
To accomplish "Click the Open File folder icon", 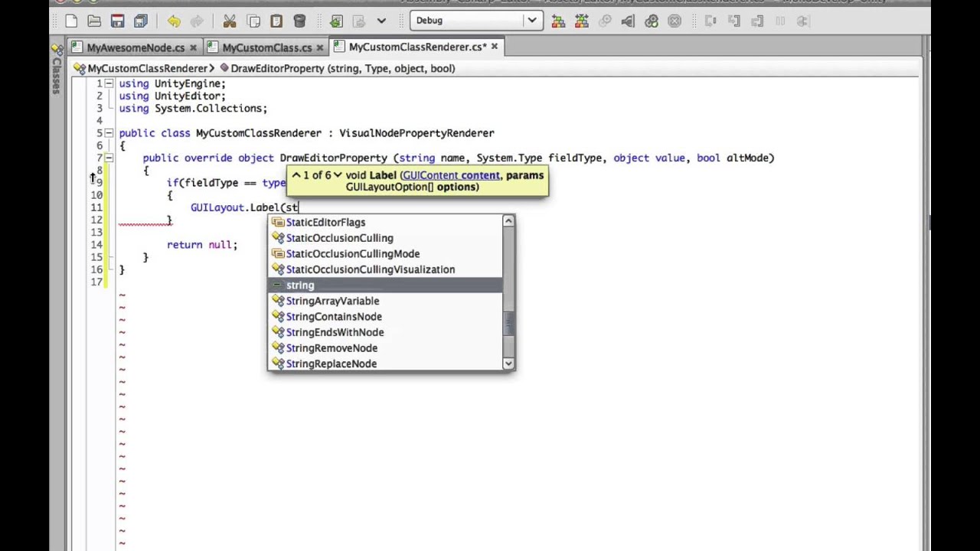I will coord(94,21).
